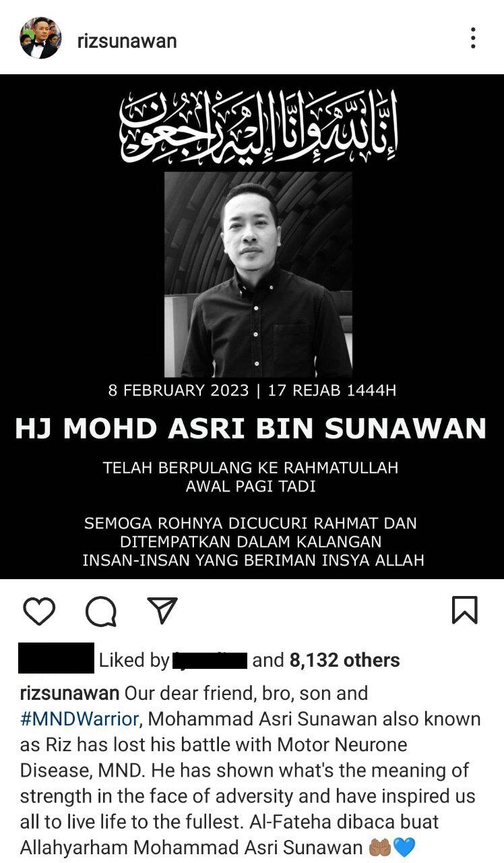Go to rizsunawan profile from header username

(127, 40)
